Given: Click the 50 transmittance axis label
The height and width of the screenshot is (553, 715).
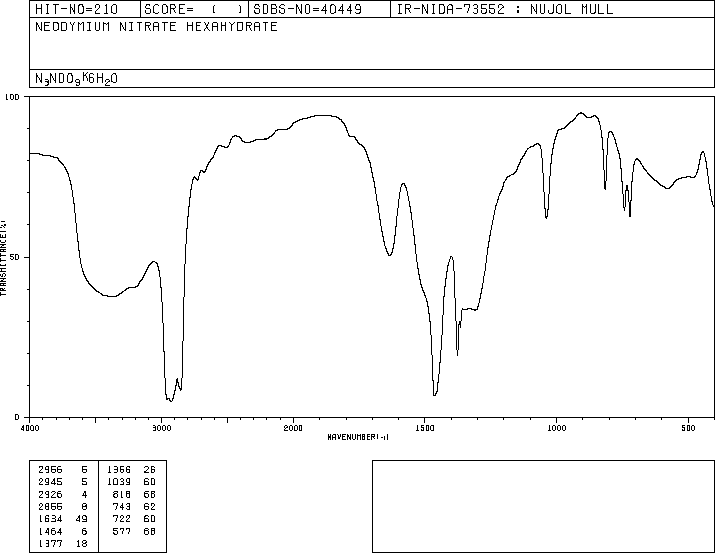Looking at the screenshot, I should [x=15, y=258].
